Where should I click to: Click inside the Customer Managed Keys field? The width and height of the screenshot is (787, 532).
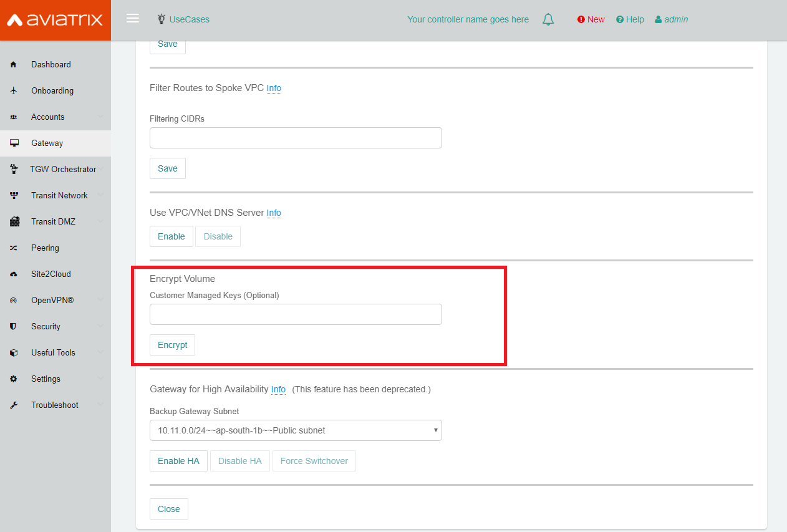296,314
